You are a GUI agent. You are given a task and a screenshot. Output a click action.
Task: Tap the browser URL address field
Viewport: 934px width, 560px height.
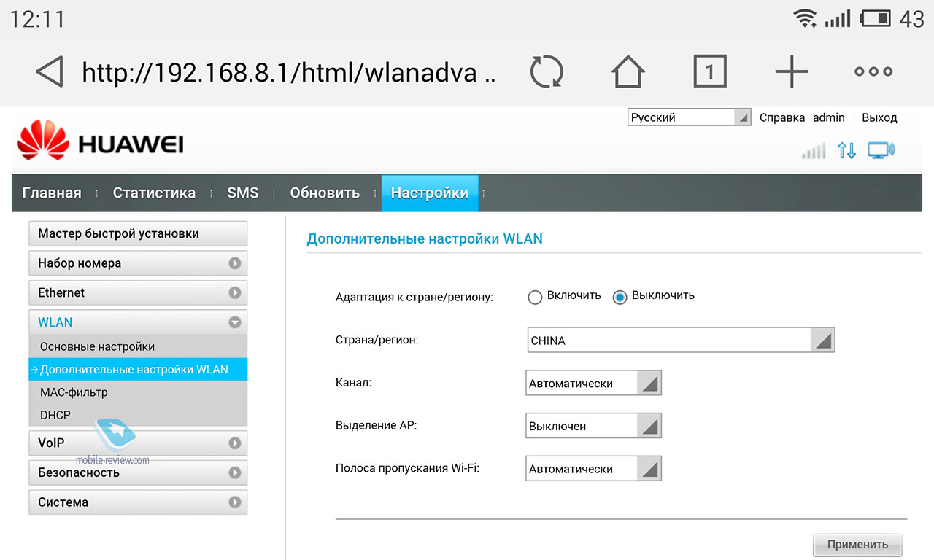[x=288, y=72]
